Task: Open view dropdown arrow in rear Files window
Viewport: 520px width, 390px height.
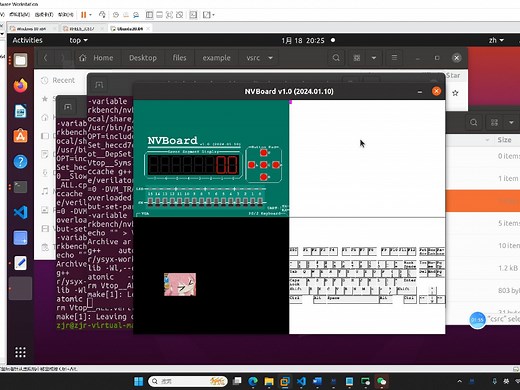Action: [x=511, y=122]
